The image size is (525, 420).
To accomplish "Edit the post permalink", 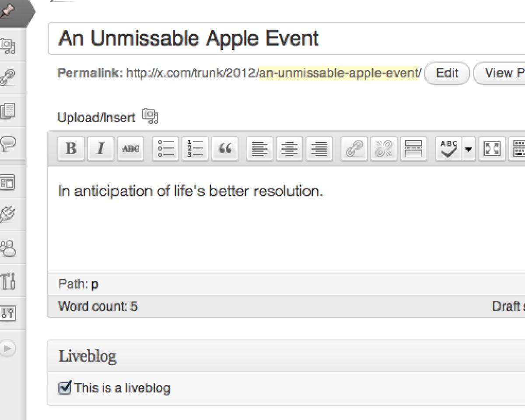I will coord(447,73).
